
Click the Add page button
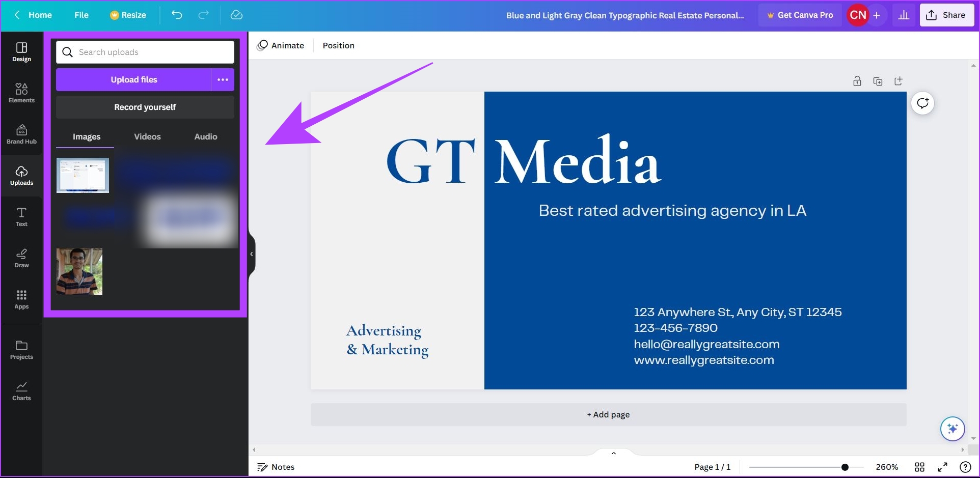point(608,414)
